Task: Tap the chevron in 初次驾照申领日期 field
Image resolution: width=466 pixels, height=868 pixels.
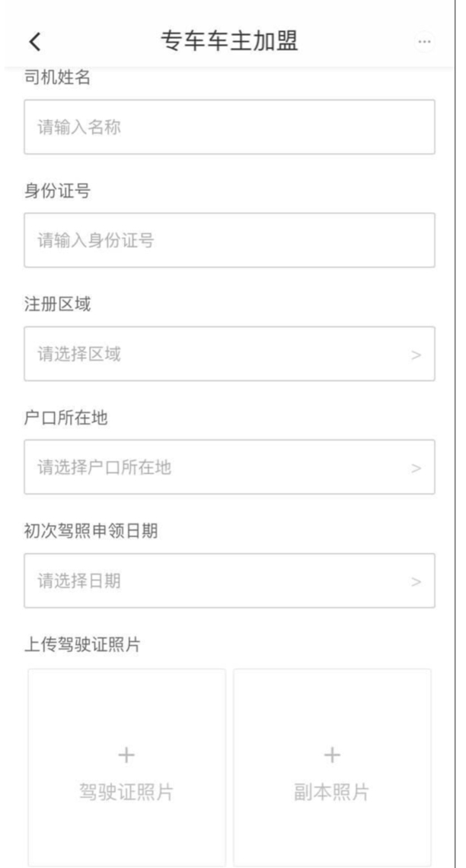Action: coord(417,582)
